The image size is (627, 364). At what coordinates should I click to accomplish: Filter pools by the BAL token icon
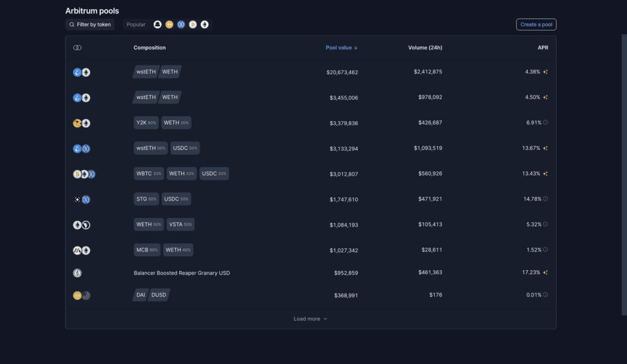[x=157, y=24]
